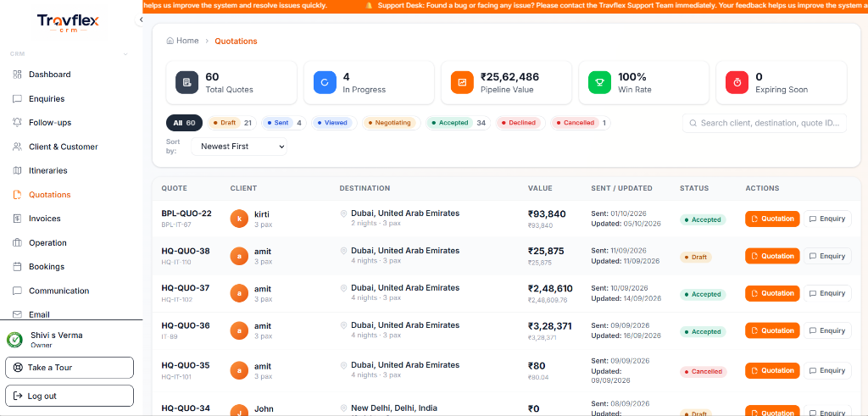Click kirti's client avatar
The height and width of the screenshot is (416, 868).
click(239, 219)
